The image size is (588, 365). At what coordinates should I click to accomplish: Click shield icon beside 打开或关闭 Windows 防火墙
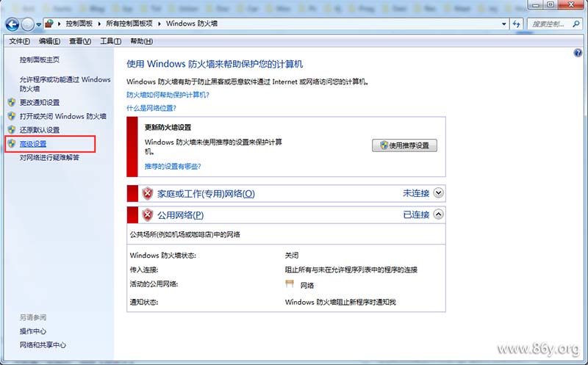[12, 116]
